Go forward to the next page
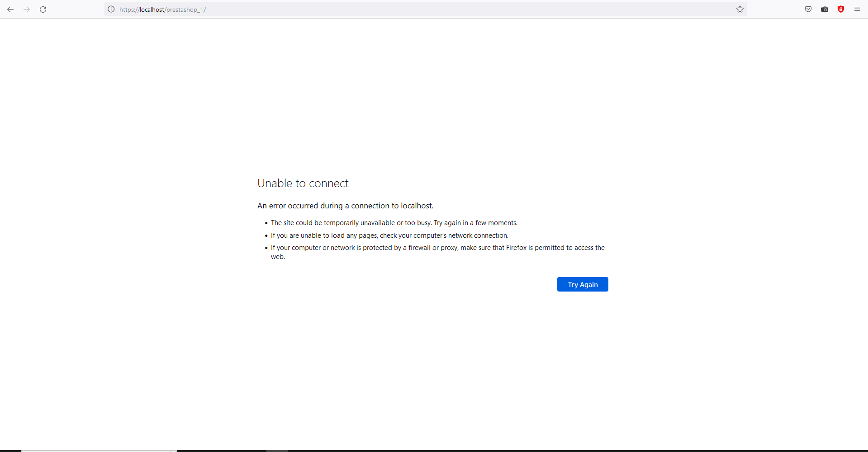This screenshot has width=868, height=452. [27, 9]
